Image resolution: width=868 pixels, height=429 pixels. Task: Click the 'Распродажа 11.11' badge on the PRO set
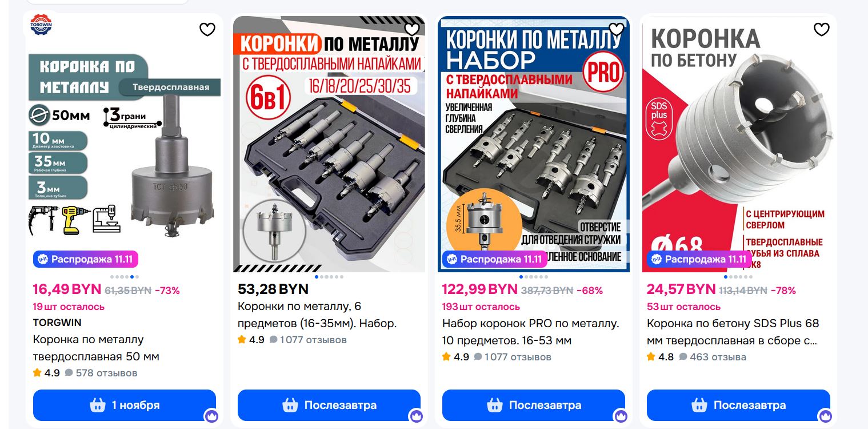(495, 259)
